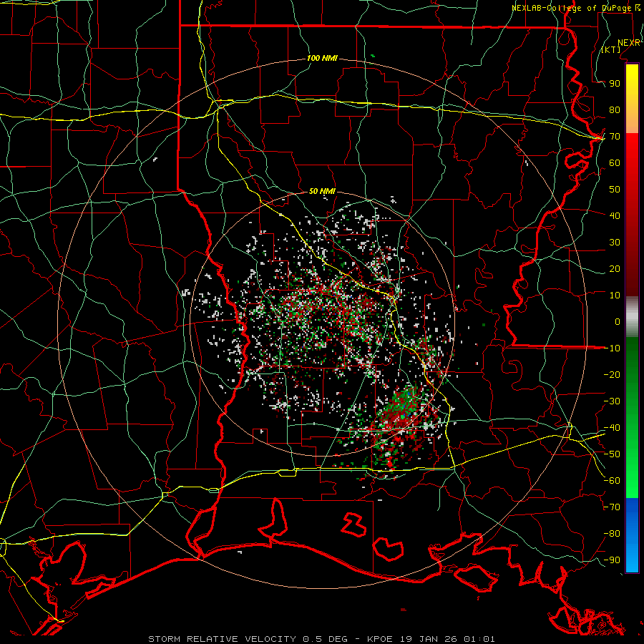Click the 60 value on velocity scale
Image resolution: width=644 pixels, height=644 pixels.
pyautogui.click(x=615, y=162)
